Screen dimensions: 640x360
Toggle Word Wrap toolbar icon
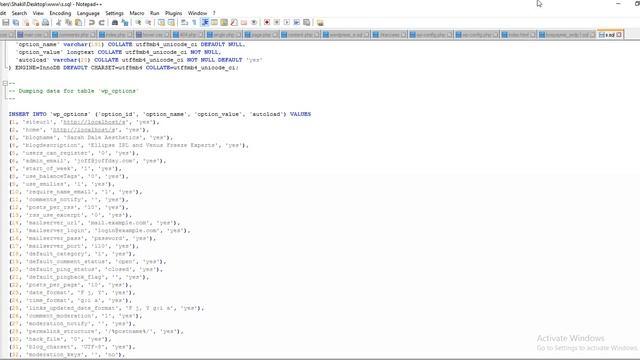pyautogui.click(x=184, y=22)
